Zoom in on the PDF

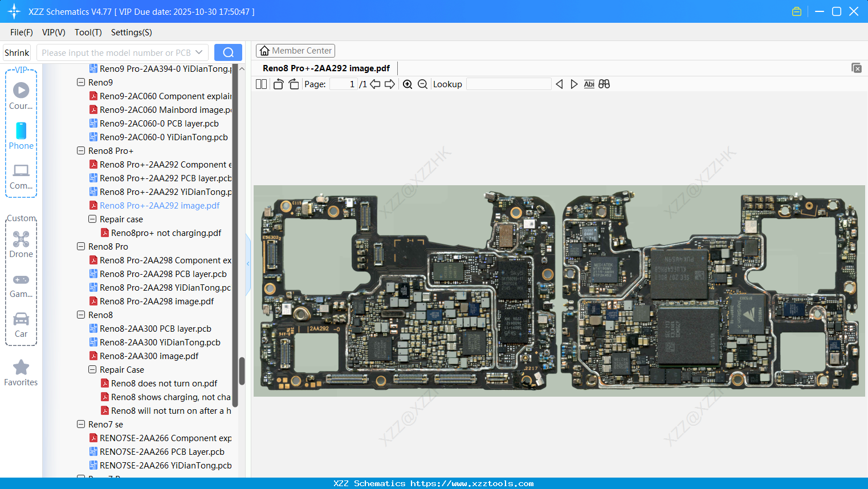tap(407, 84)
